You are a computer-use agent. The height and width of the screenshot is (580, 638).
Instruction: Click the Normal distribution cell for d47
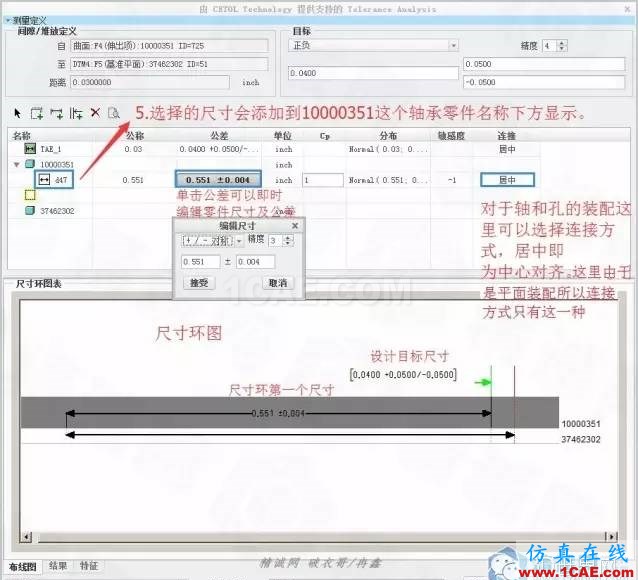click(388, 180)
